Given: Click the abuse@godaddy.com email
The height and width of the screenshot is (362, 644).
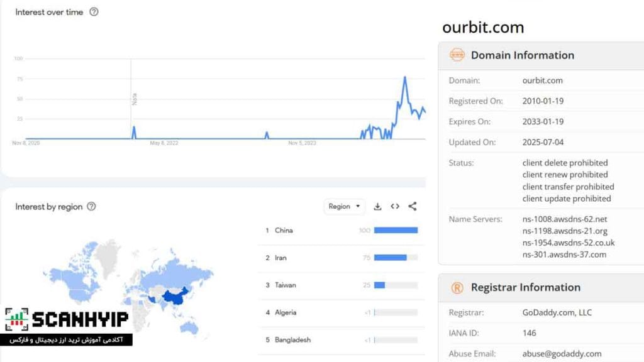Looking at the screenshot, I should coord(562,353).
